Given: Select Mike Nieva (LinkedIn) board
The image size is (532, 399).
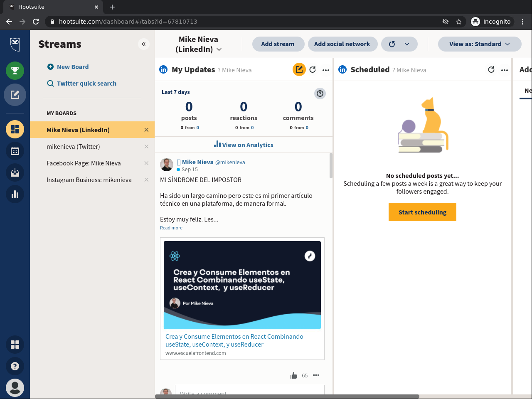Looking at the screenshot, I should pos(78,130).
